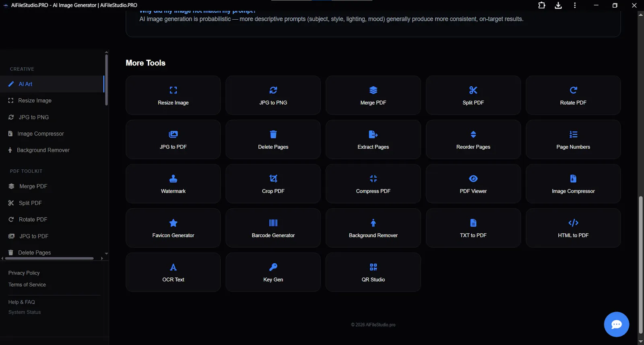
Task: Select Resize Image in the sidebar
Action: pos(52,101)
